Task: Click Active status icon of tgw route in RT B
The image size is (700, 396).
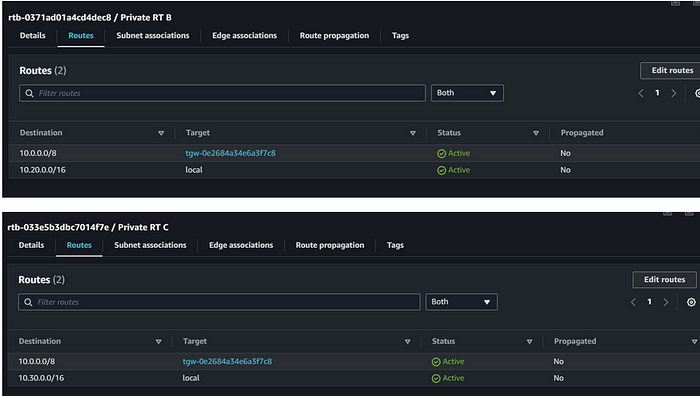Action: (x=442, y=154)
